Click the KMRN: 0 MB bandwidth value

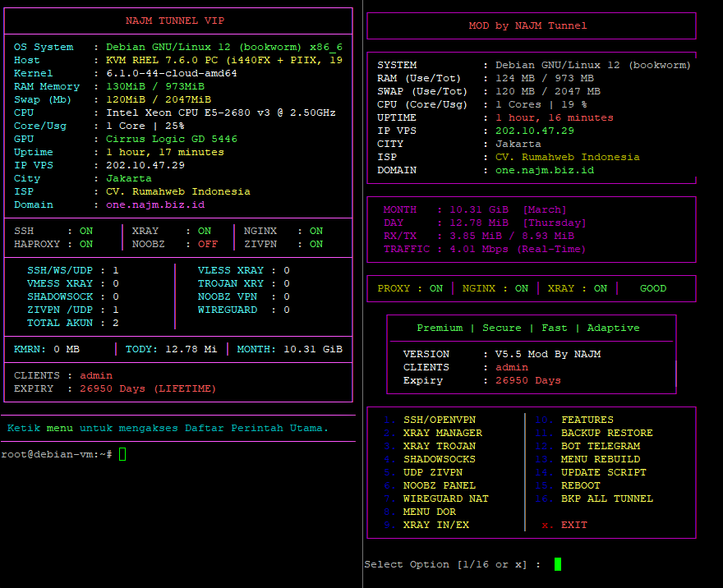click(47, 349)
